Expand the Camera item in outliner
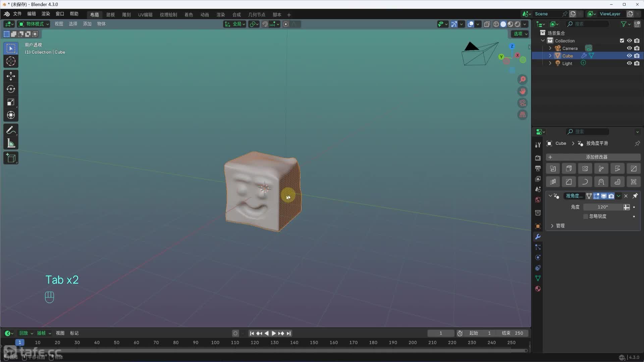644x362 pixels. click(550, 48)
